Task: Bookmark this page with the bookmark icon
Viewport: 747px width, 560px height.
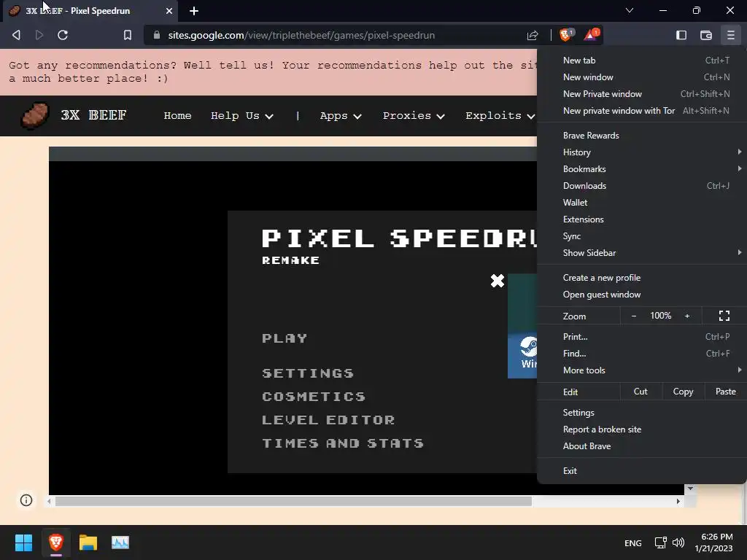Action: tap(127, 35)
